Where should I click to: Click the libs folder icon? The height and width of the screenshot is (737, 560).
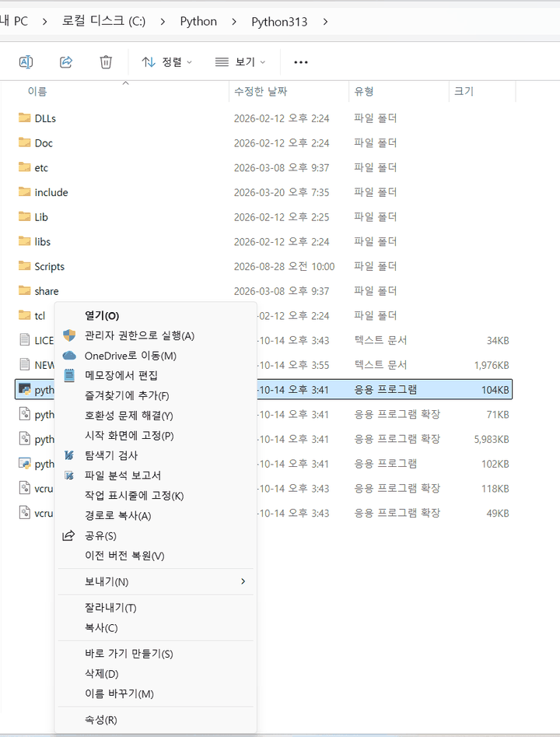tap(24, 241)
